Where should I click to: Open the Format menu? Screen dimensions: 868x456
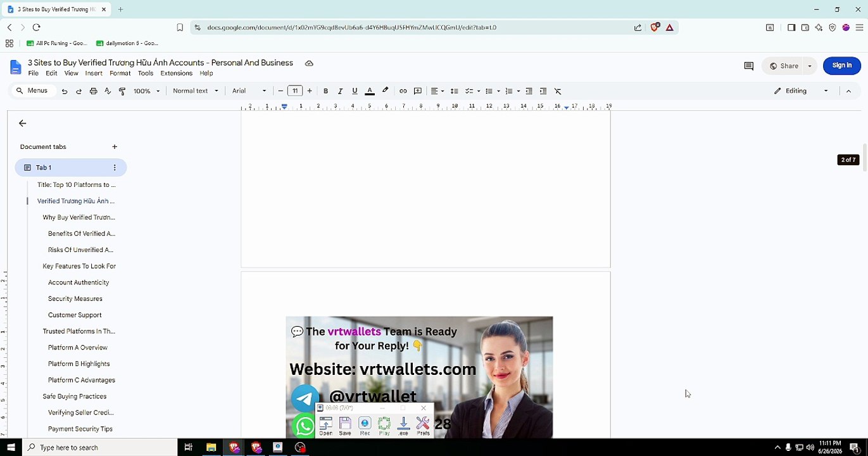(x=120, y=73)
